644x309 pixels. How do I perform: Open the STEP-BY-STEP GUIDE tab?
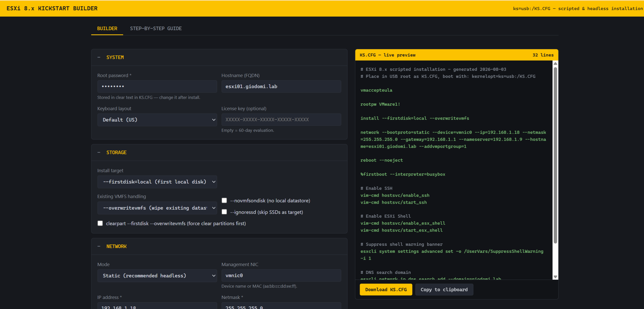pyautogui.click(x=156, y=28)
